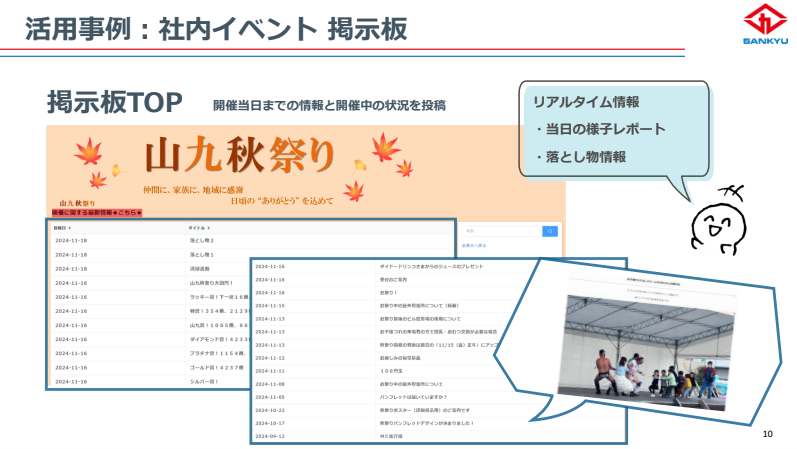Open the ゴールド賞 post
The width and height of the screenshot is (797, 449).
click(x=217, y=367)
